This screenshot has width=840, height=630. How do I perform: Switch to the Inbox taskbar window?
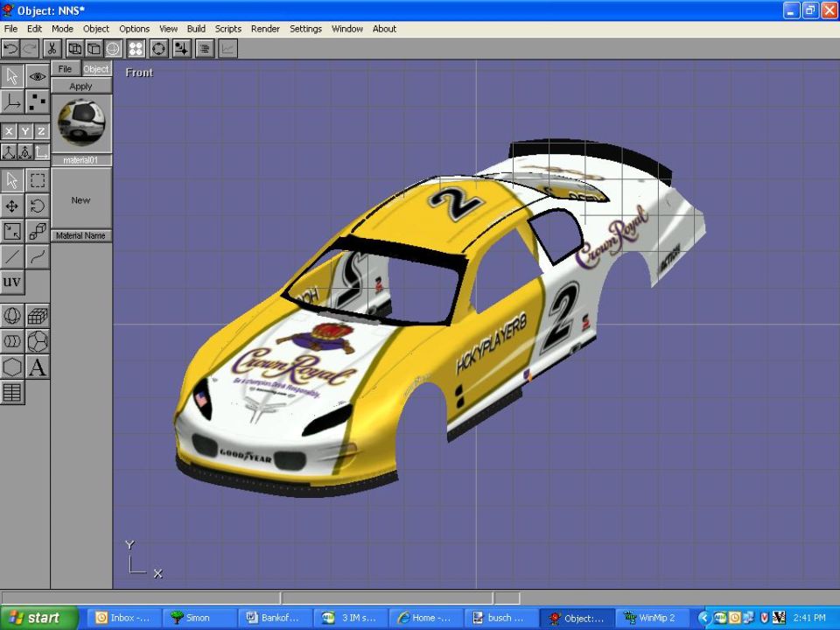(123, 618)
